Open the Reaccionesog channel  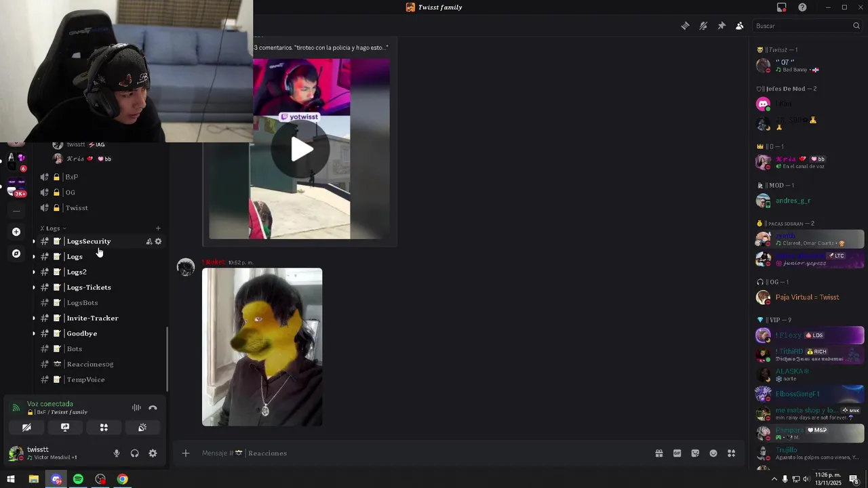pyautogui.click(x=90, y=364)
